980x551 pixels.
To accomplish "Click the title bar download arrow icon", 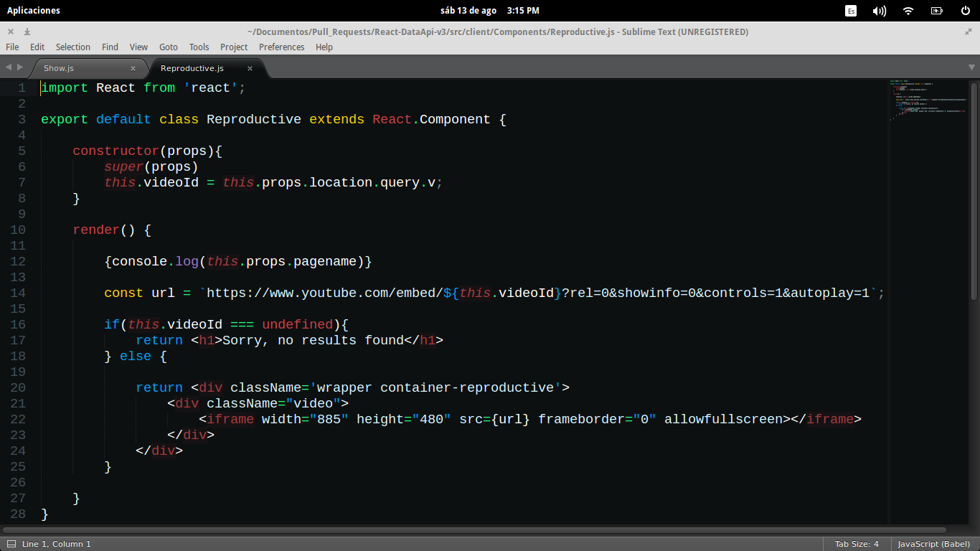I will tap(27, 32).
